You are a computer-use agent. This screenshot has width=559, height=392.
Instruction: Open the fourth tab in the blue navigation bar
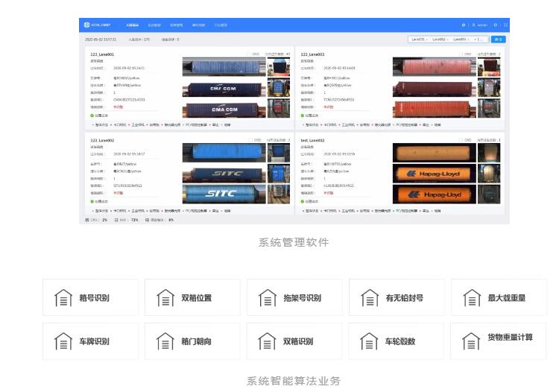tap(198, 25)
